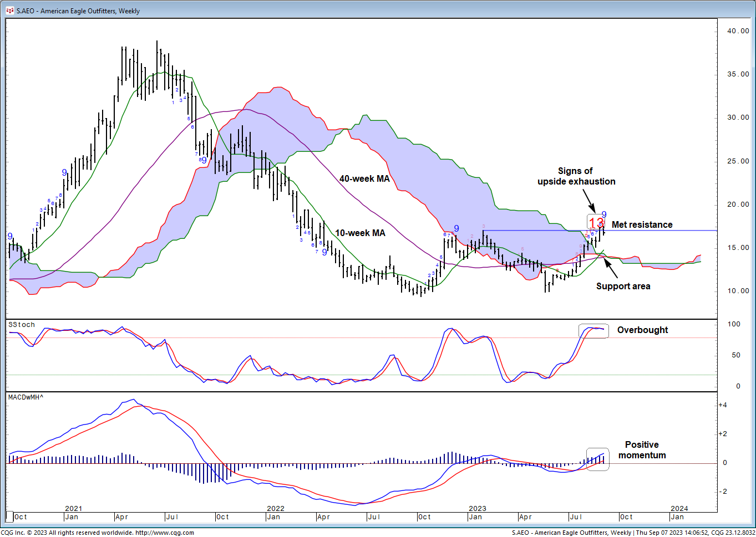Click the Jan marker below 2022
The image size is (756, 537).
tap(273, 517)
